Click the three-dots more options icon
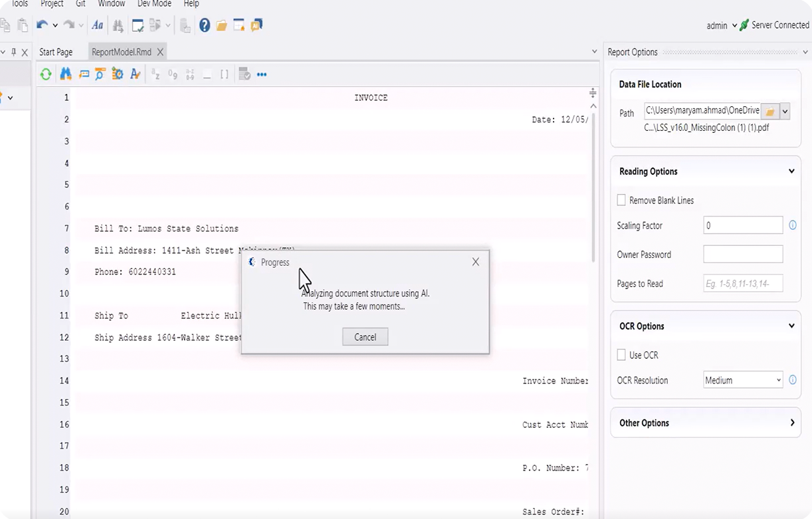Viewport: 812px width, 519px height. pos(262,74)
